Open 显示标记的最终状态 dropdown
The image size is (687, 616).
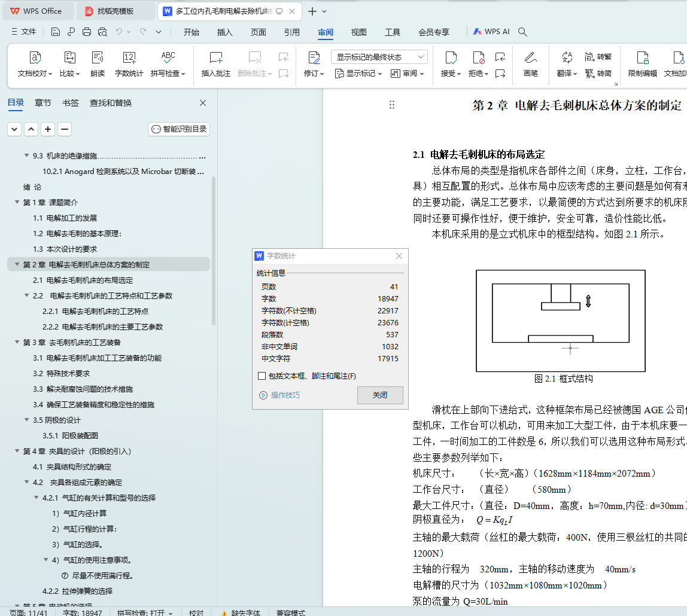click(x=379, y=57)
